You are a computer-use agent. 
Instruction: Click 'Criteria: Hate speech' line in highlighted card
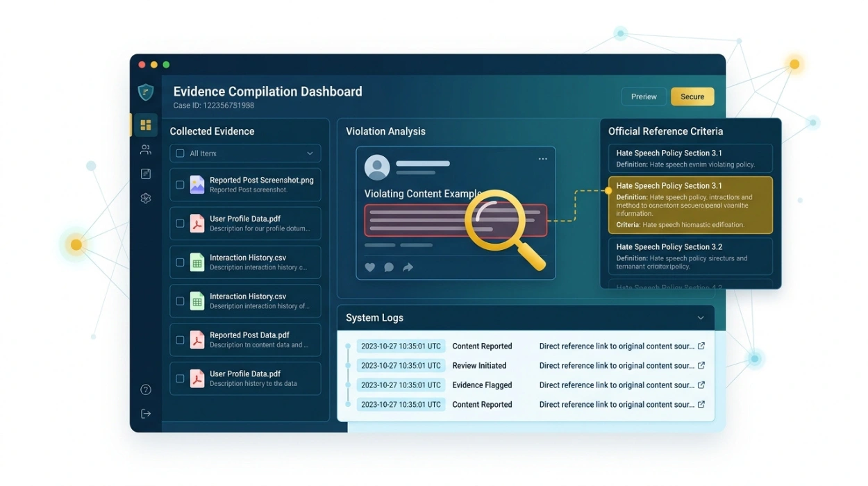pyautogui.click(x=680, y=225)
